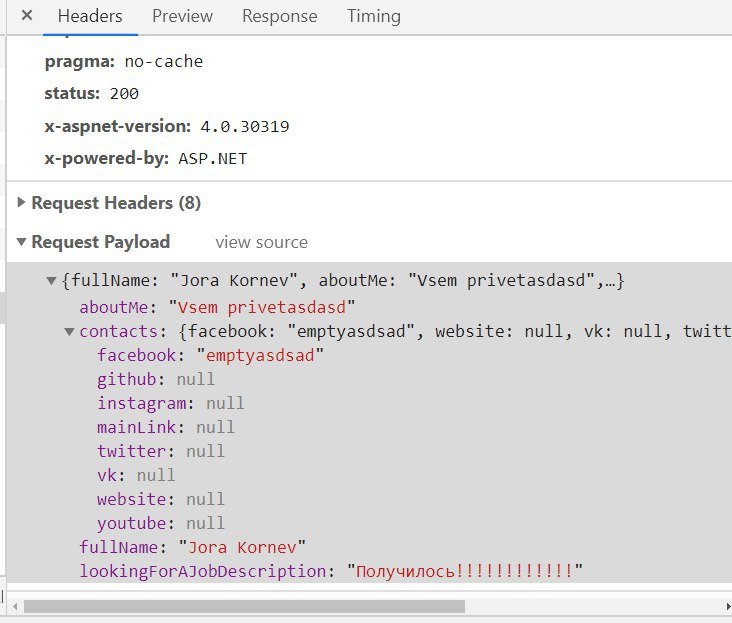The image size is (732, 623).
Task: Select the instagram property row
Action: point(170,403)
